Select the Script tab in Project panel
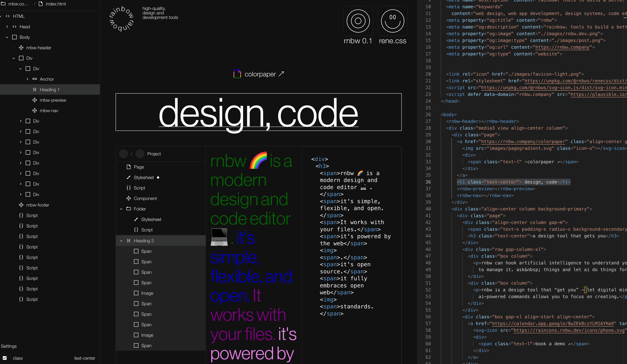Image resolution: width=627 pixels, height=364 pixels. click(140, 188)
